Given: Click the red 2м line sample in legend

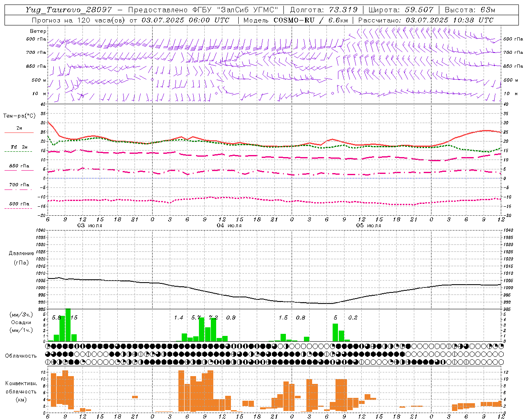Looking at the screenshot, I should click(x=19, y=132).
